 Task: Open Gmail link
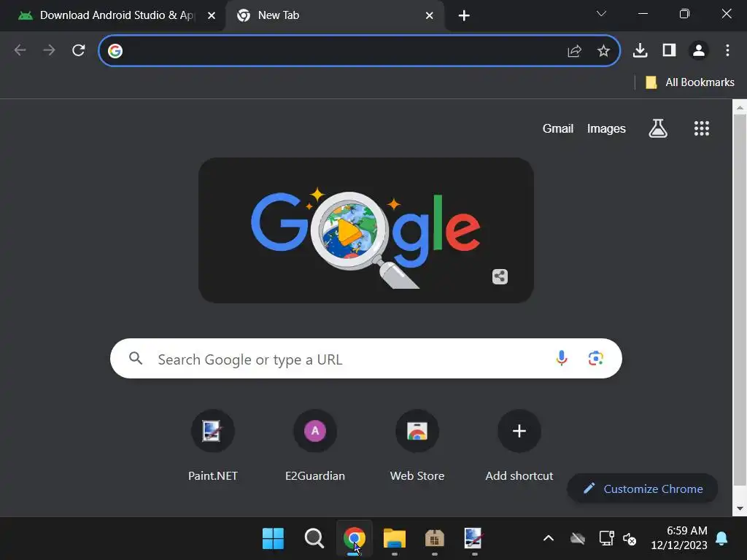tap(558, 128)
